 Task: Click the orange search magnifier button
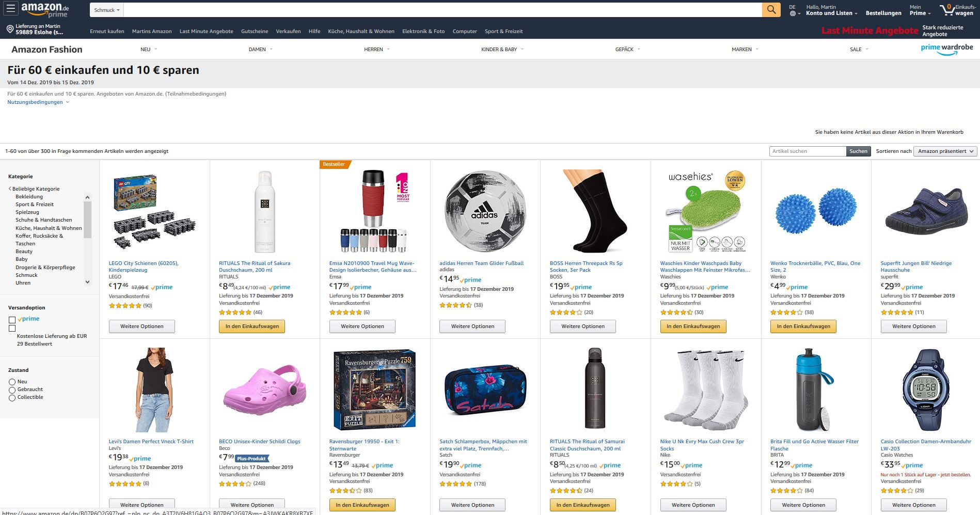point(771,9)
